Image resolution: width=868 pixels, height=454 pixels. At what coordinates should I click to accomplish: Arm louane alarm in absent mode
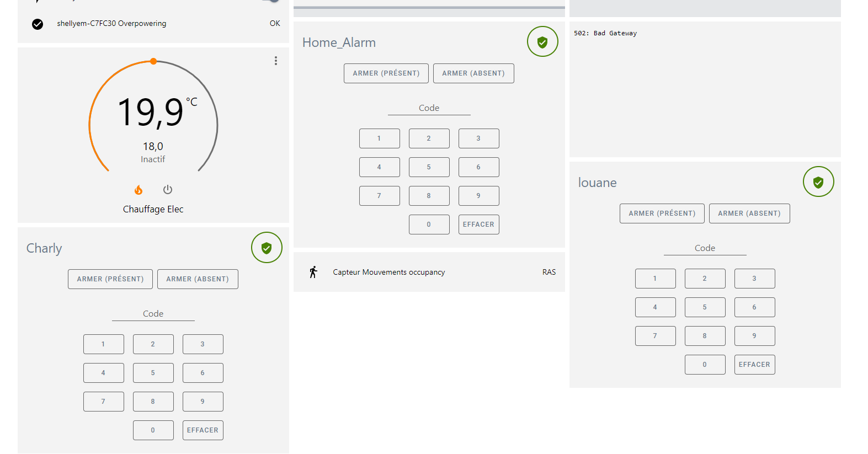point(749,213)
